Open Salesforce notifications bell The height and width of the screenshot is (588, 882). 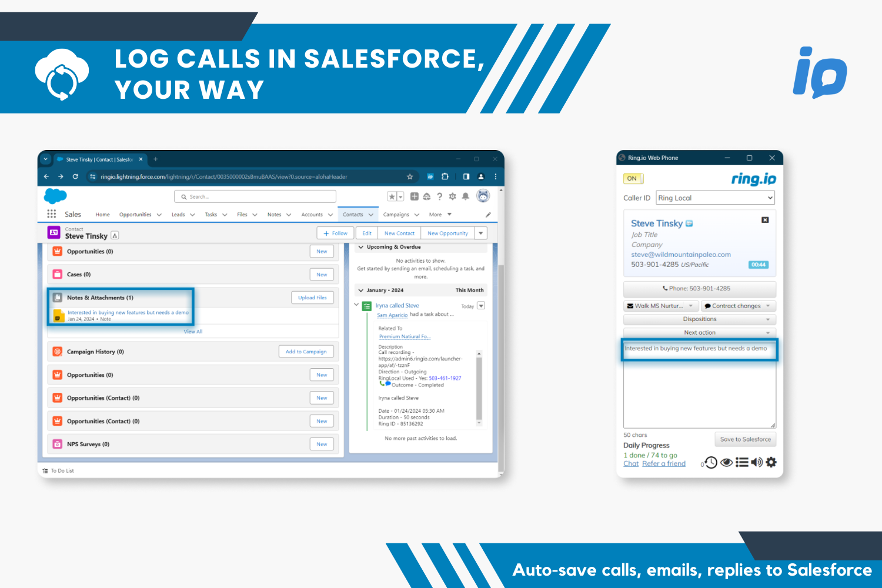pyautogui.click(x=466, y=196)
